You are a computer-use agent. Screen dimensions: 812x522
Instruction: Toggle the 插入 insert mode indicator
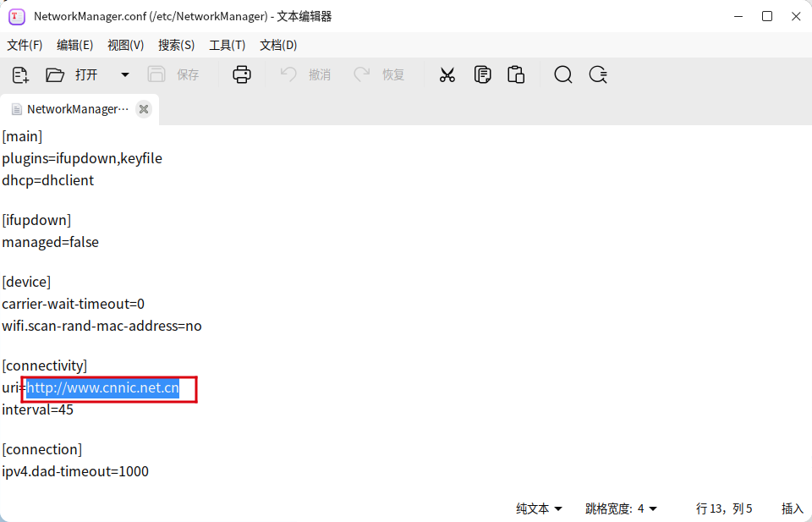792,508
